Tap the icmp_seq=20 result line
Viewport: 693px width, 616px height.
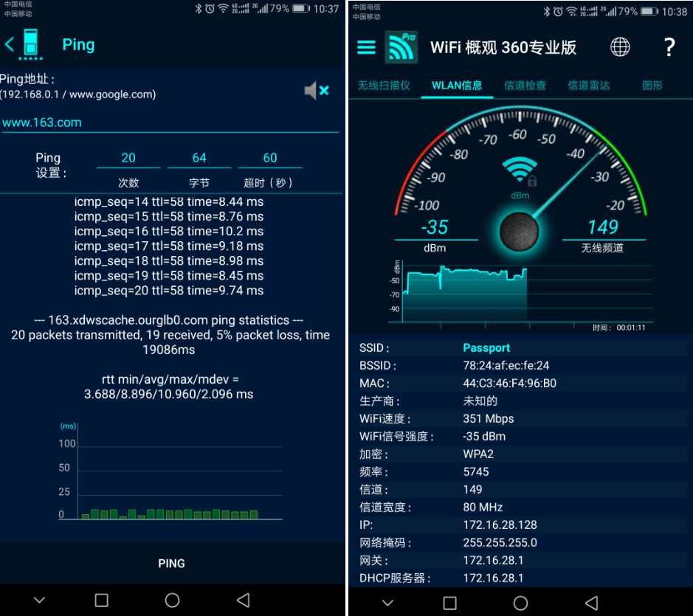(x=169, y=291)
